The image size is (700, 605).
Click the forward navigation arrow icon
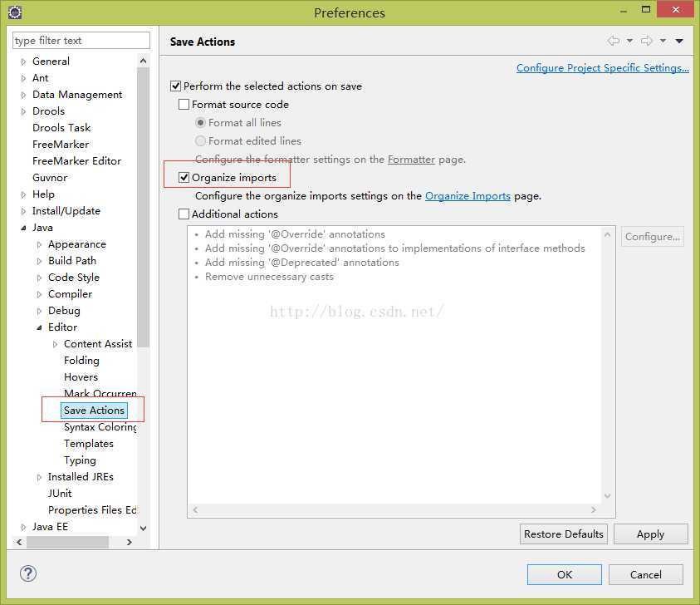(646, 41)
